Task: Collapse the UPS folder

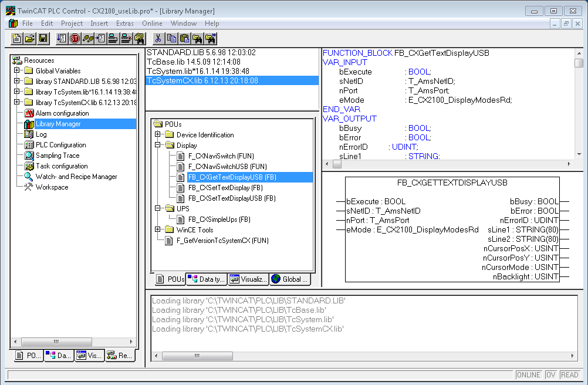Action: 157,208
